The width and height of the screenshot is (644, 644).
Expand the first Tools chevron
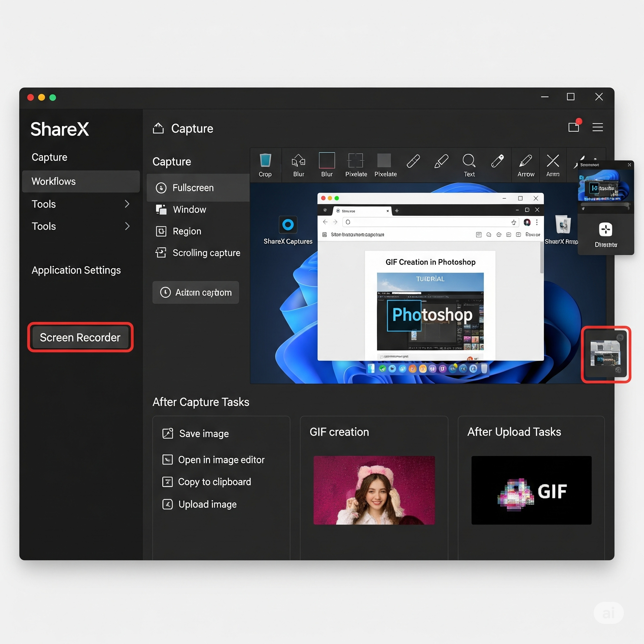[127, 204]
